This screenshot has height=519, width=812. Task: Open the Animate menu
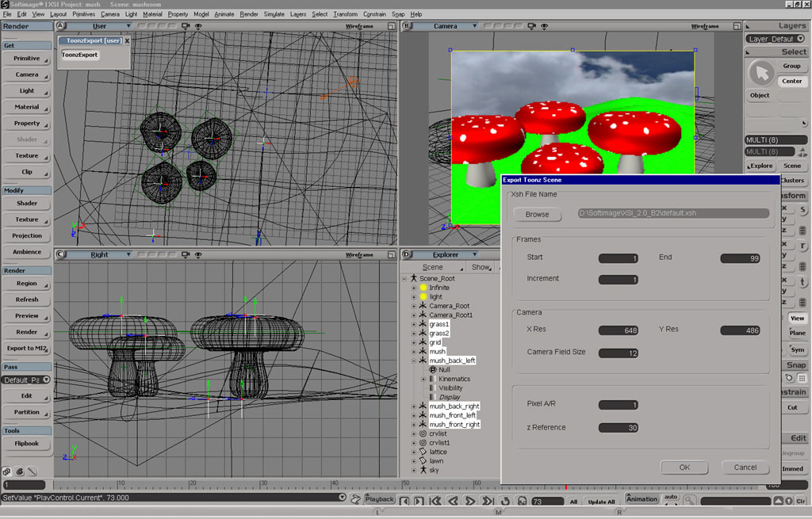[x=224, y=14]
